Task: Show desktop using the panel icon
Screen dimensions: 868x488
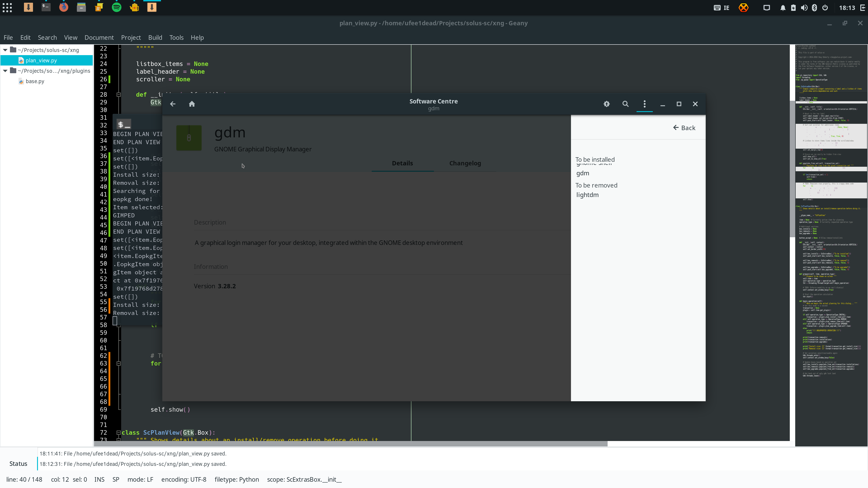Action: point(767,8)
